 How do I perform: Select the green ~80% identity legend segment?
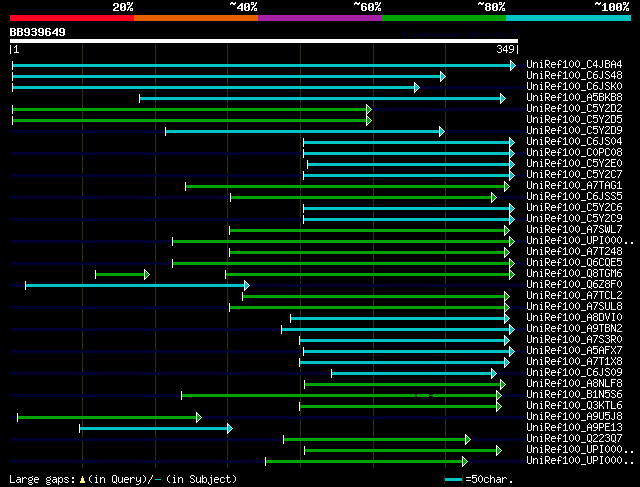pyautogui.click(x=444, y=18)
